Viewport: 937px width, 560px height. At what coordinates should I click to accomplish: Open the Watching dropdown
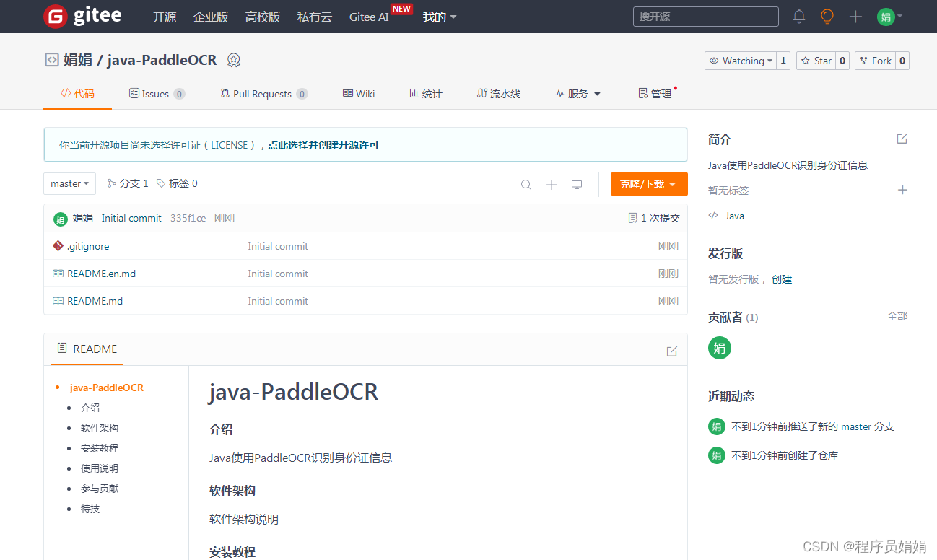(741, 61)
